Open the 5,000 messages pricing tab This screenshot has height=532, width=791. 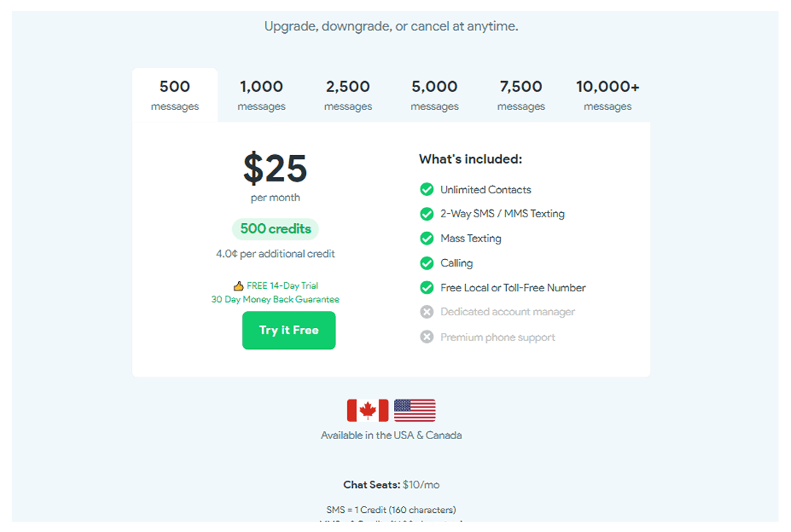434,95
